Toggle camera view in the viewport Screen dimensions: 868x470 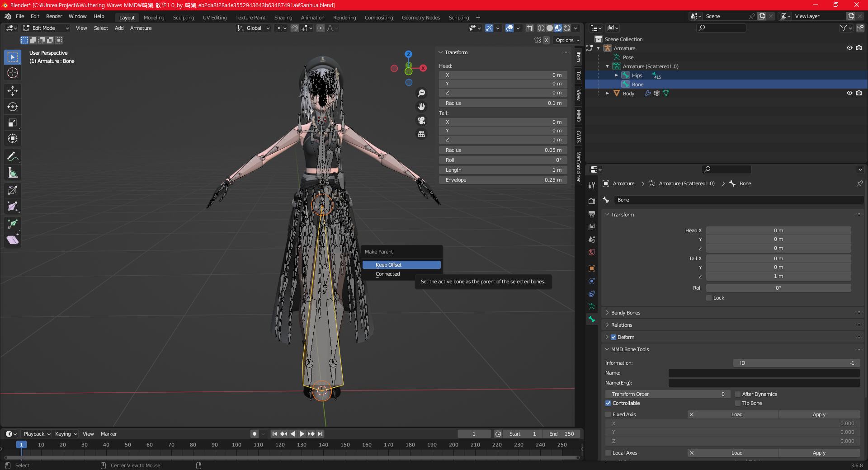(421, 120)
